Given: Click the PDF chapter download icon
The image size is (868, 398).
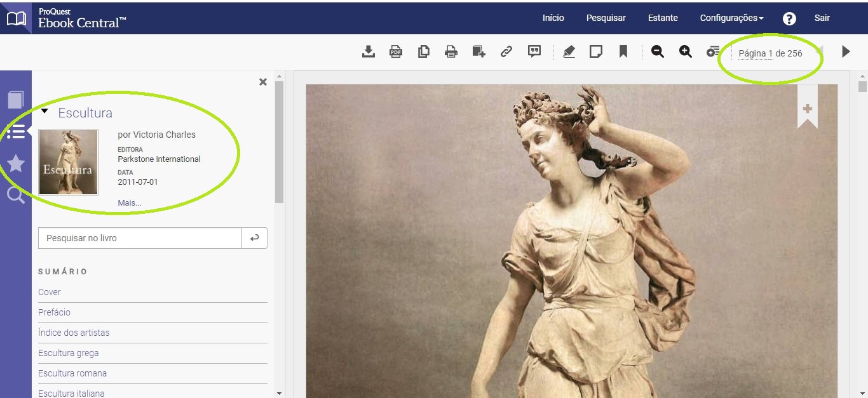Looking at the screenshot, I should pos(396,52).
